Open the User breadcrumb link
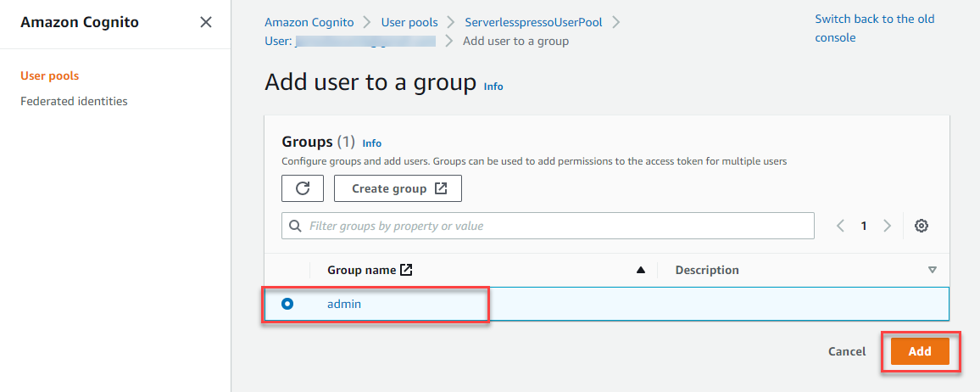 350,42
